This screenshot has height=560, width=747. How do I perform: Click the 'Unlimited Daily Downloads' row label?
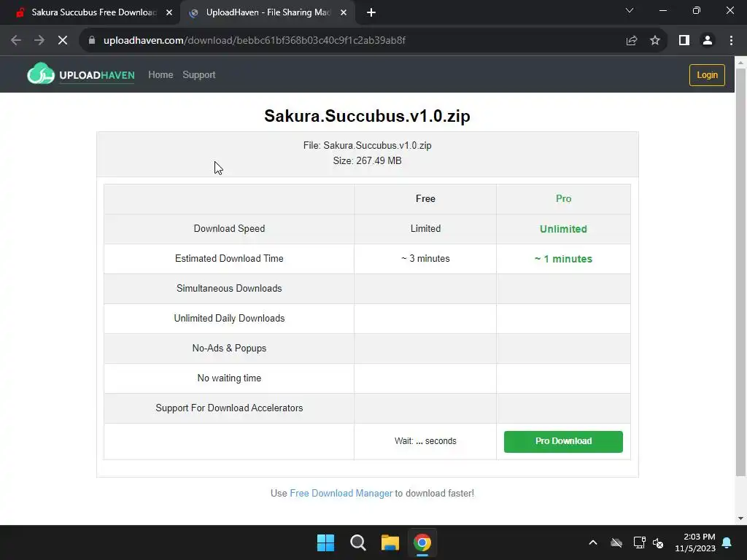229,319
